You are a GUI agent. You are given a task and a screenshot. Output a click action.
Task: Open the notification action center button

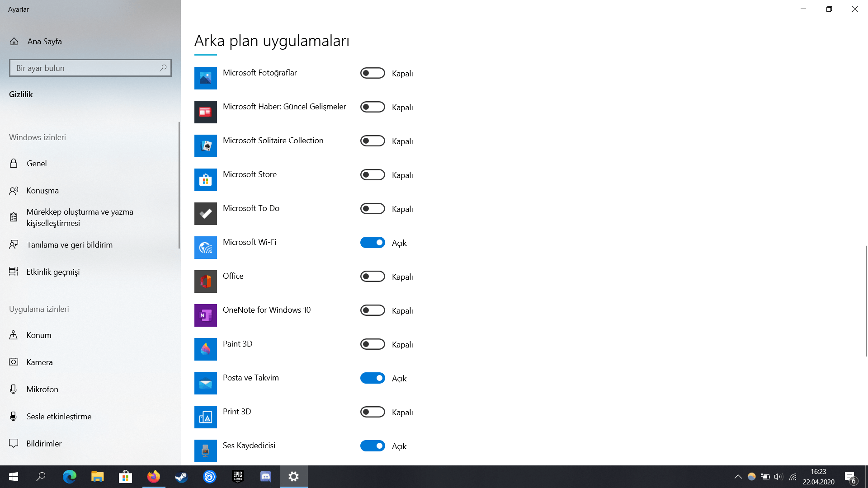pos(850,477)
